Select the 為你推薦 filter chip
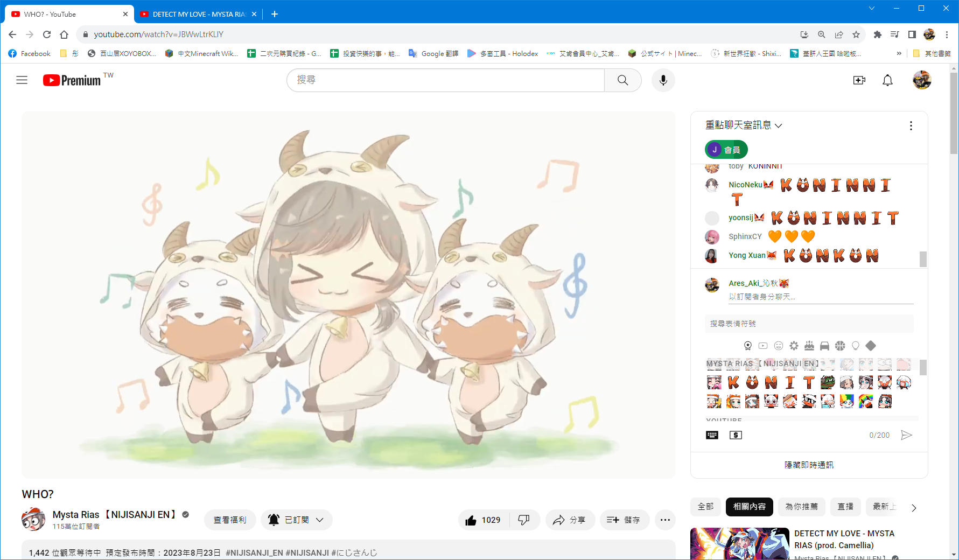Image resolution: width=959 pixels, height=560 pixels. (802, 507)
